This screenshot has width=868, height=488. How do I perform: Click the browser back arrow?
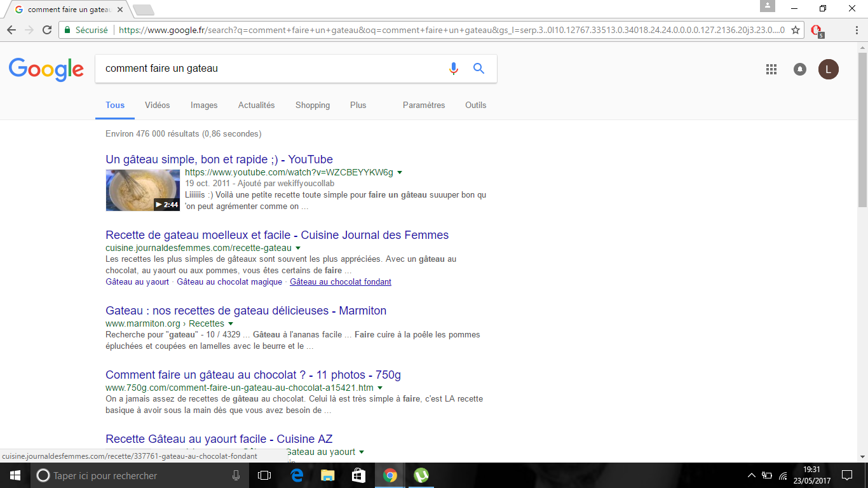coord(11,30)
